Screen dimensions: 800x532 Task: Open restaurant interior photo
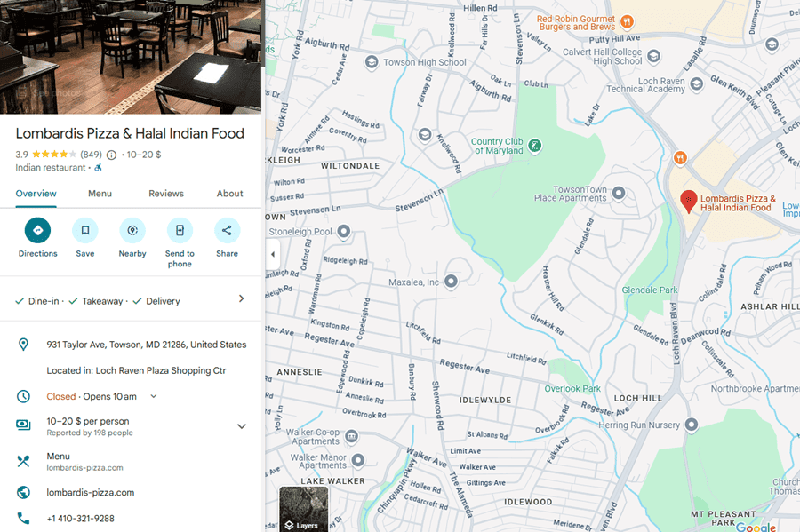(131, 57)
